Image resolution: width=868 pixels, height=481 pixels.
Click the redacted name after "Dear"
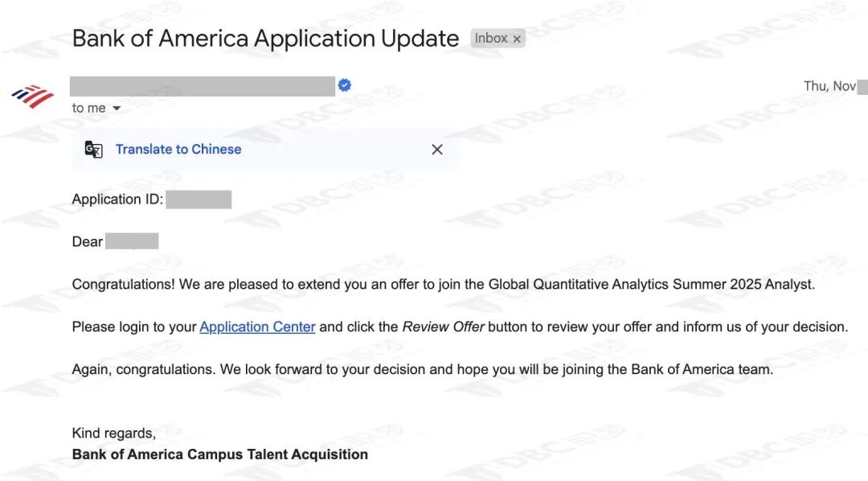tap(132, 241)
